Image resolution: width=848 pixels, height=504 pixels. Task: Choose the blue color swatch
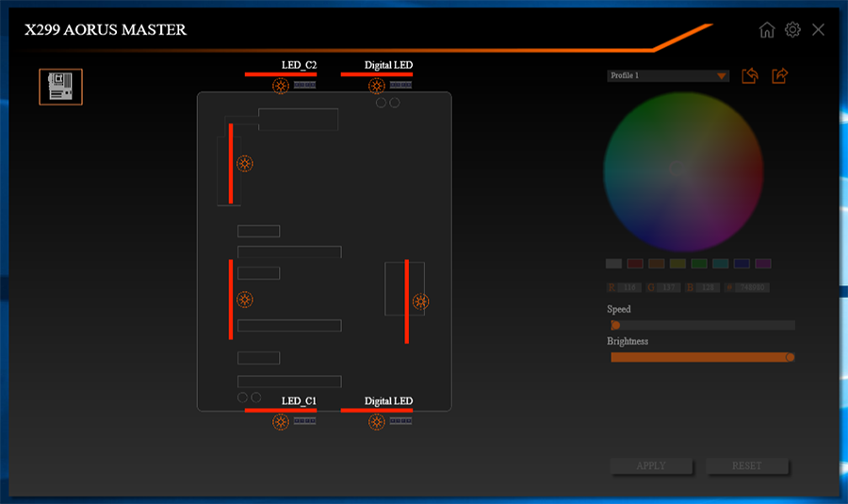742,264
